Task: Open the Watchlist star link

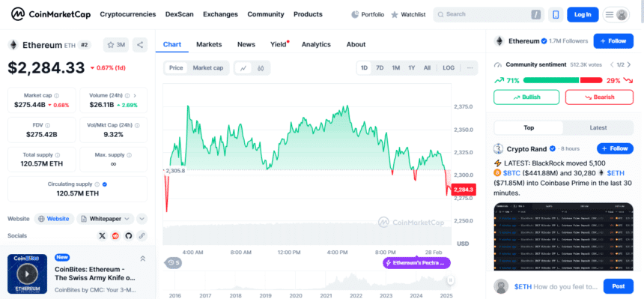Action: [409, 14]
